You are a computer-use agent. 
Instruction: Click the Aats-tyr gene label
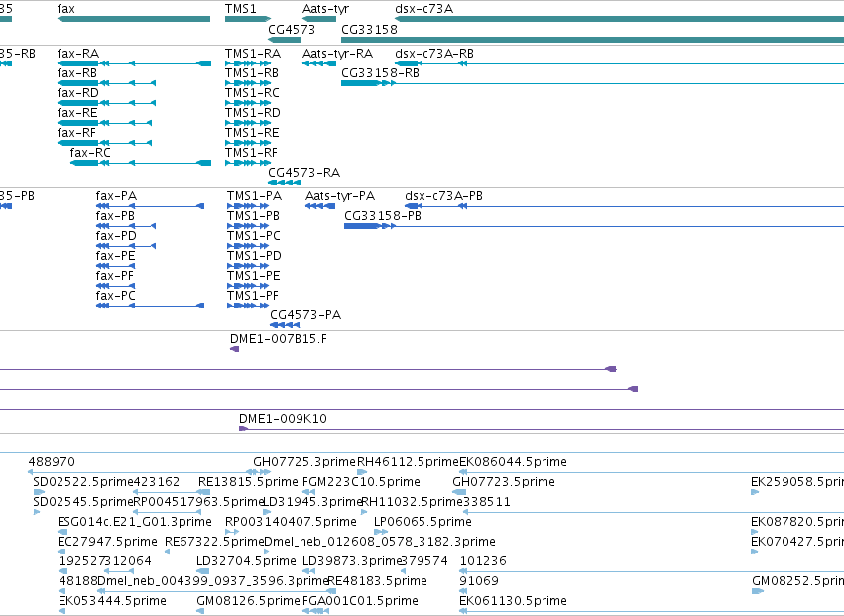pos(325,9)
